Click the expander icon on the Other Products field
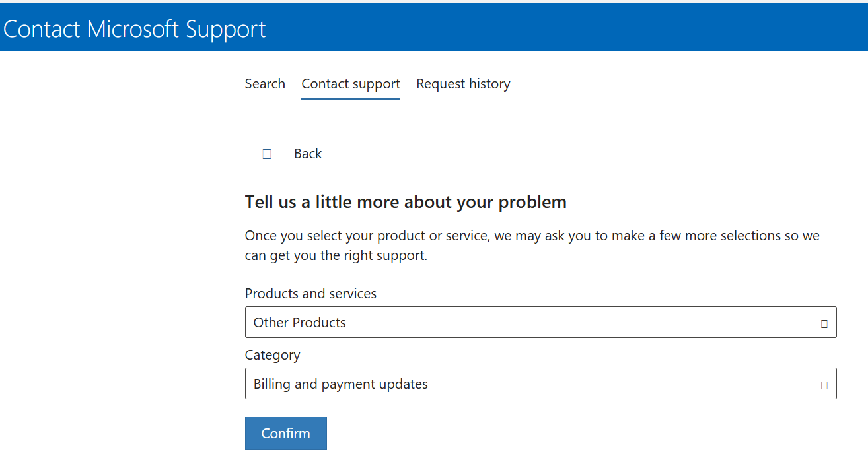The width and height of the screenshot is (868, 468). 824,323
